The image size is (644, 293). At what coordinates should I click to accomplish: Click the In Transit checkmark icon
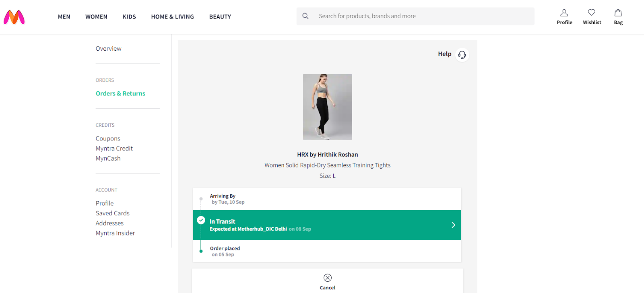coord(201,220)
